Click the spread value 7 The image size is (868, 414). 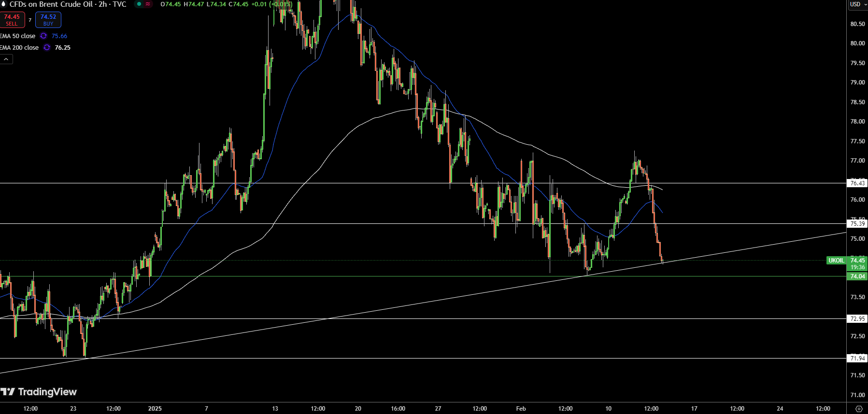(x=30, y=20)
